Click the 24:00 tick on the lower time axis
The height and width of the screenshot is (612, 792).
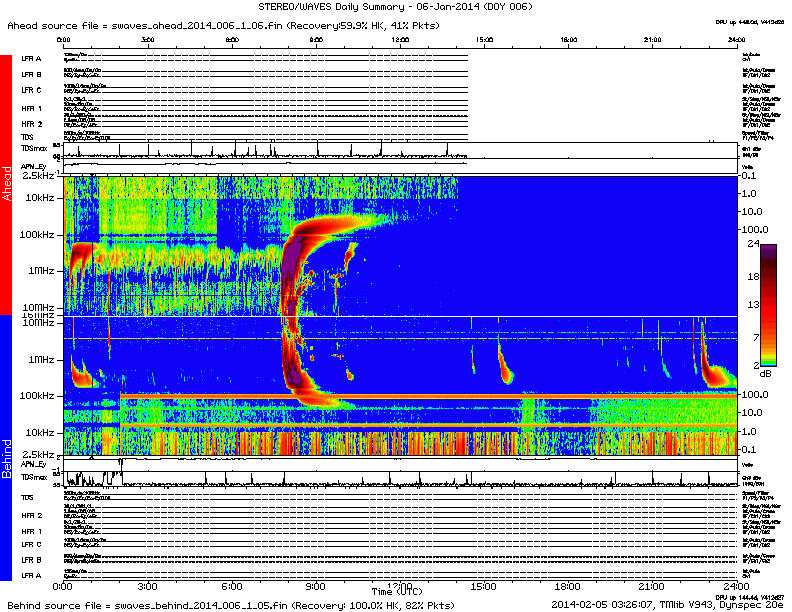[736, 587]
